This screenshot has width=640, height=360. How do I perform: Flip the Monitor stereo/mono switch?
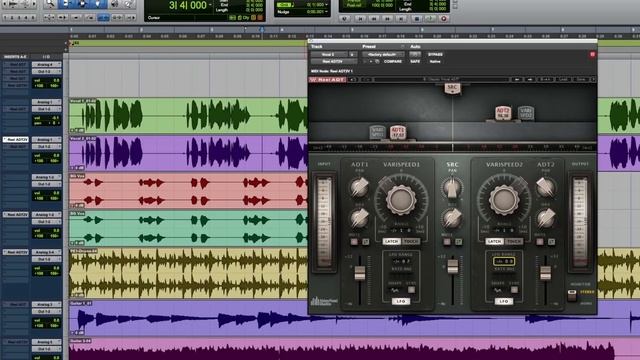click(x=572, y=295)
